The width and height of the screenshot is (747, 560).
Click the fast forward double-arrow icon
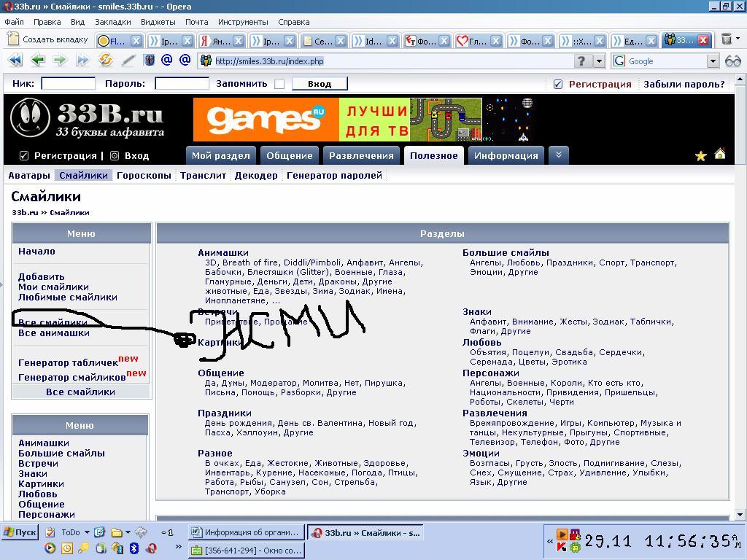tap(82, 61)
